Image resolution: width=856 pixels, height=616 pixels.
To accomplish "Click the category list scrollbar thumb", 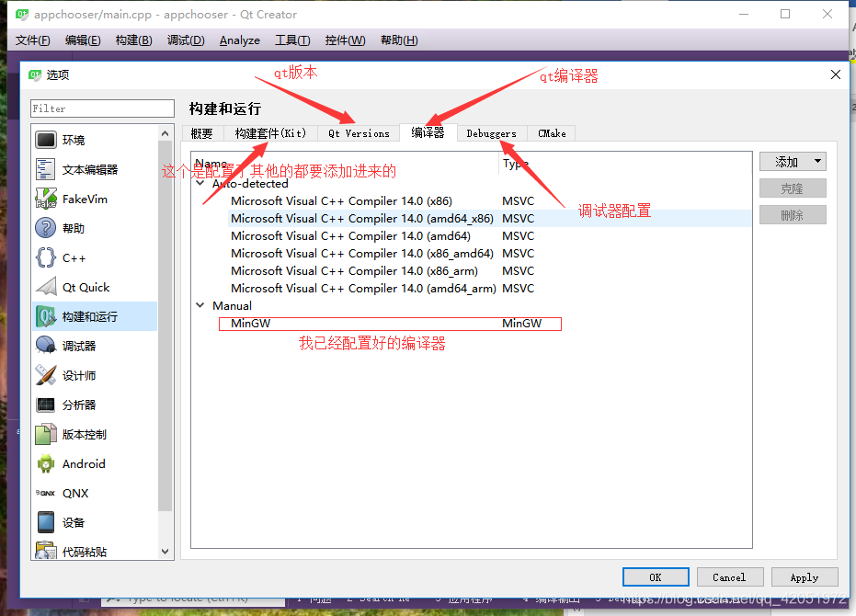I will coord(165,326).
